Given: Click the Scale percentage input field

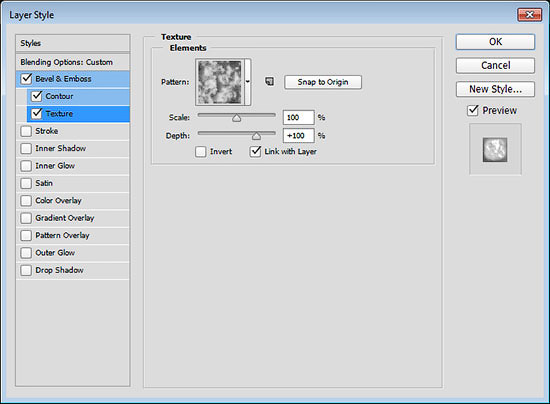Looking at the screenshot, I should point(299,117).
